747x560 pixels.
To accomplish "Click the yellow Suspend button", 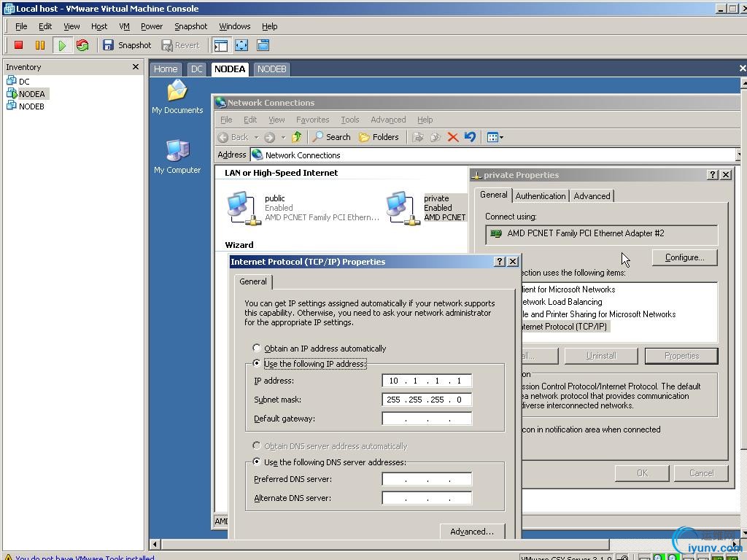I will pyautogui.click(x=40, y=45).
